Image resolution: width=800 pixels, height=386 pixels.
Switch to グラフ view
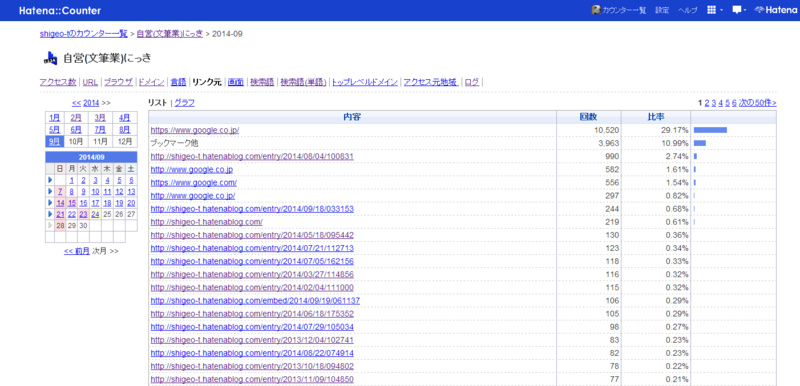click(x=184, y=103)
